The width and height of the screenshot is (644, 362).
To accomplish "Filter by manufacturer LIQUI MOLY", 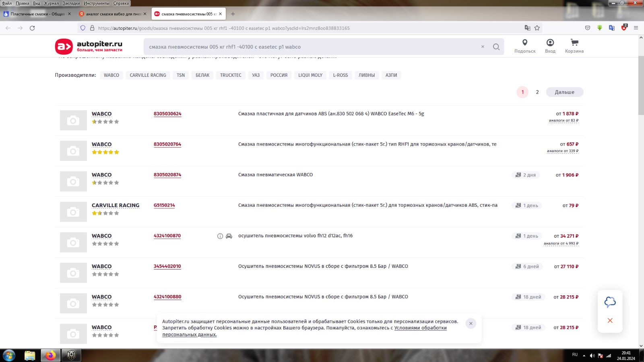I will coord(310,75).
